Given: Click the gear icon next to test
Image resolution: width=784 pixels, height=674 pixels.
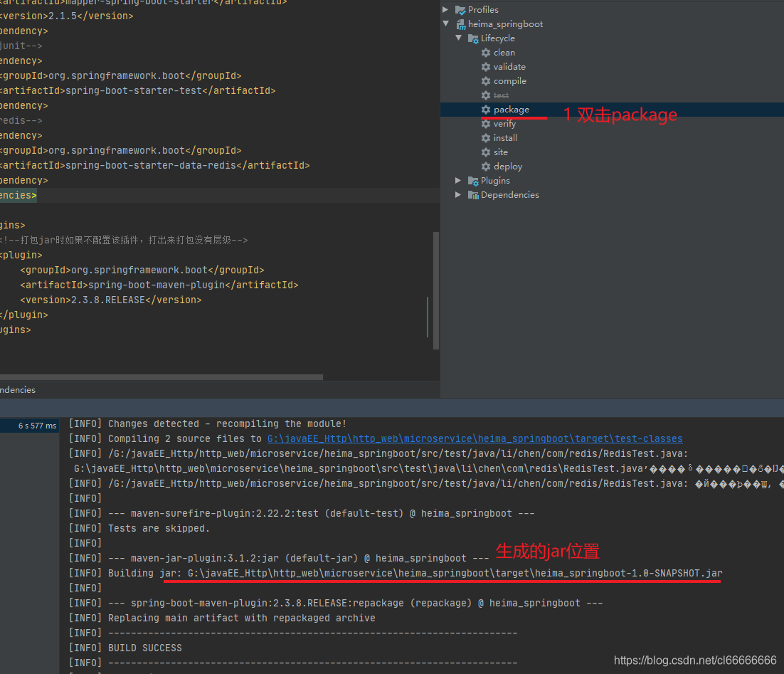Looking at the screenshot, I should tap(485, 95).
